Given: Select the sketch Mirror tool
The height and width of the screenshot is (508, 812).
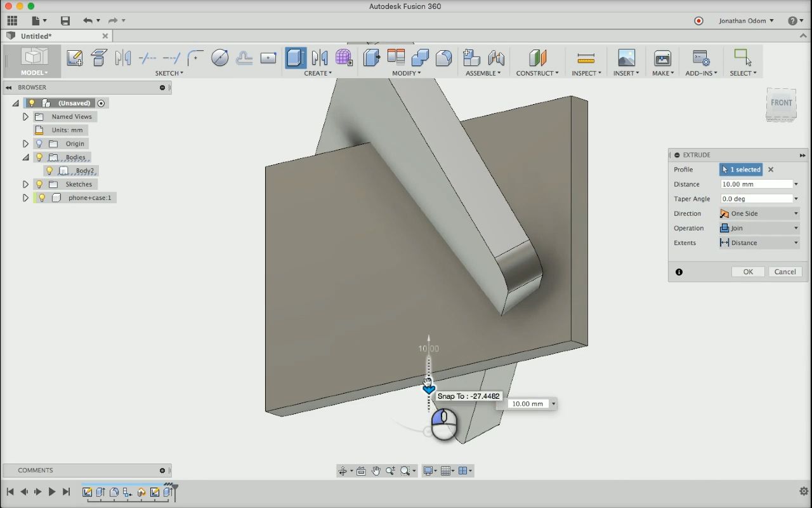Looking at the screenshot, I should 123,58.
